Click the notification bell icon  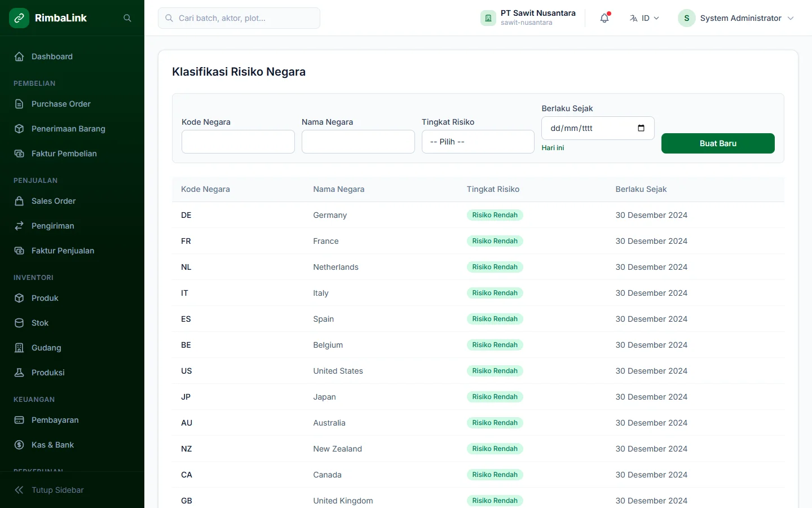point(604,18)
